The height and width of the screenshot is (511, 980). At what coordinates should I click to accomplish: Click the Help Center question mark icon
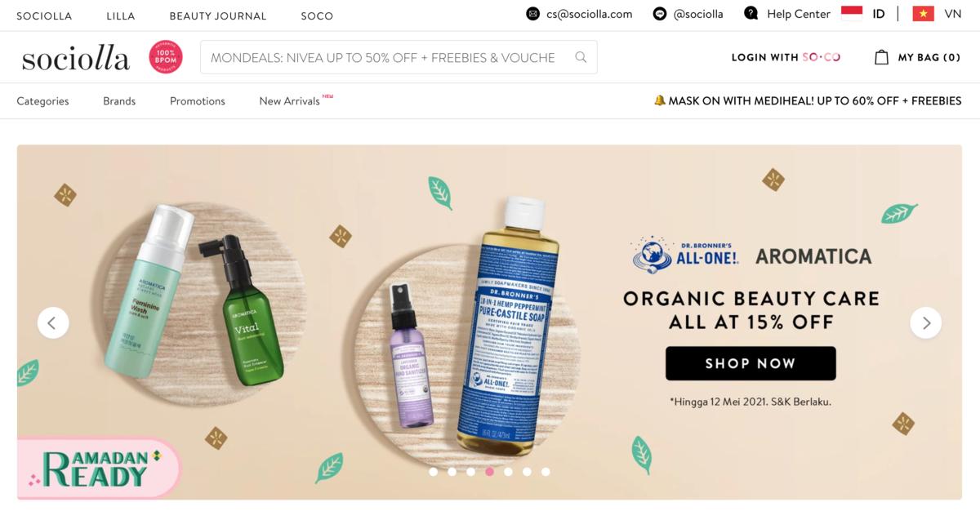[751, 14]
